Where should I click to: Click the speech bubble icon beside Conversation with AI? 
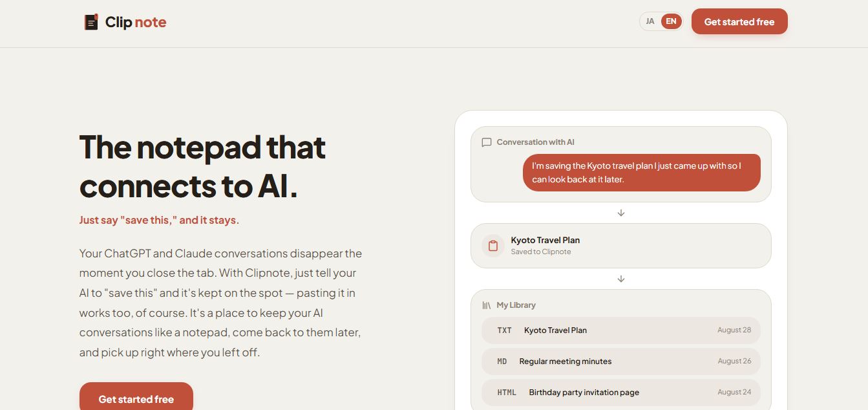point(487,142)
